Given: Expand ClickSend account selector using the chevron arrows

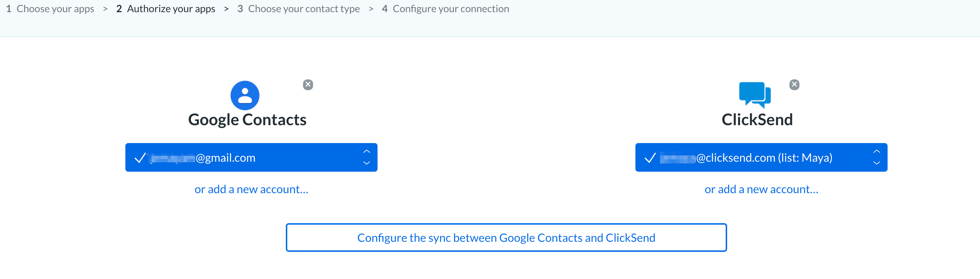Looking at the screenshot, I should point(876,157).
